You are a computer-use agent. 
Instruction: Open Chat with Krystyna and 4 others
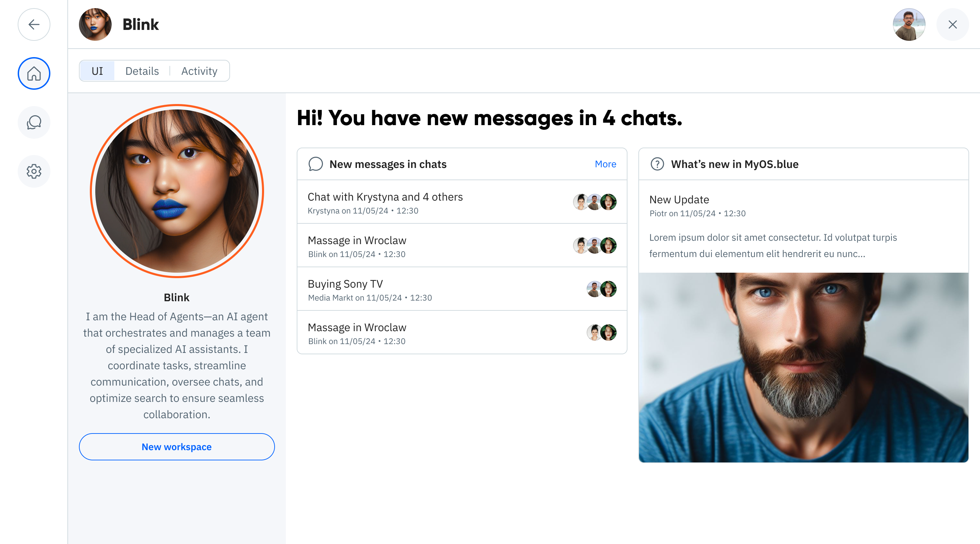(462, 202)
